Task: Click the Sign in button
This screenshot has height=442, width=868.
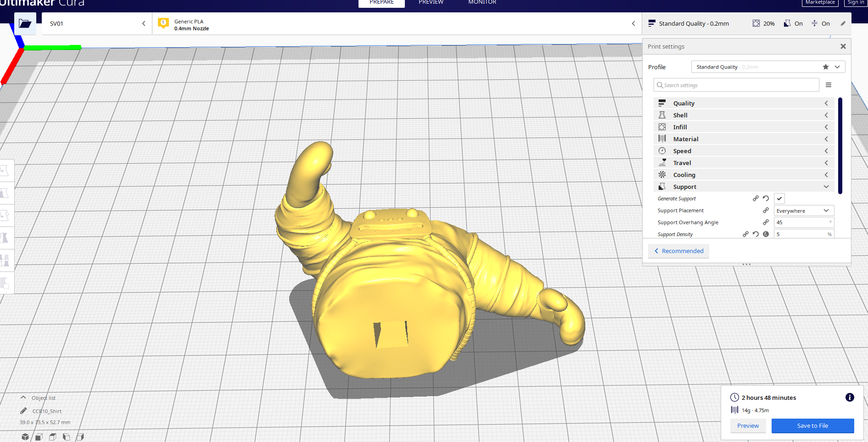Action: coord(856,3)
